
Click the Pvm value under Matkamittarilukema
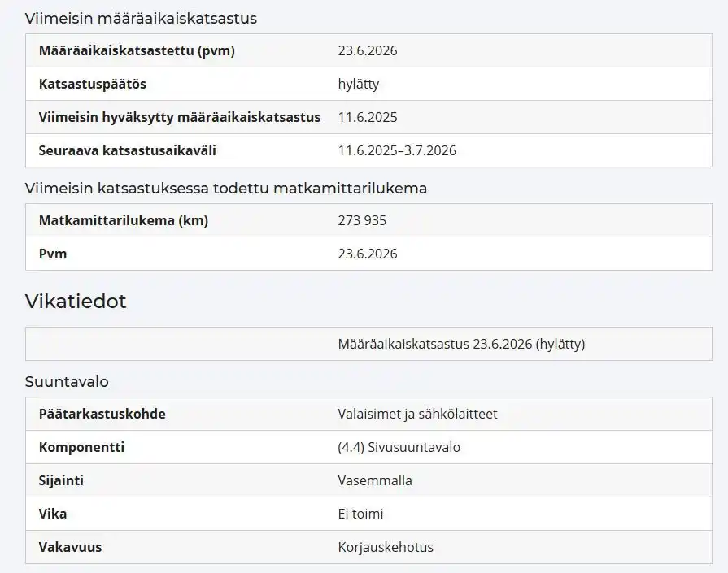click(367, 254)
